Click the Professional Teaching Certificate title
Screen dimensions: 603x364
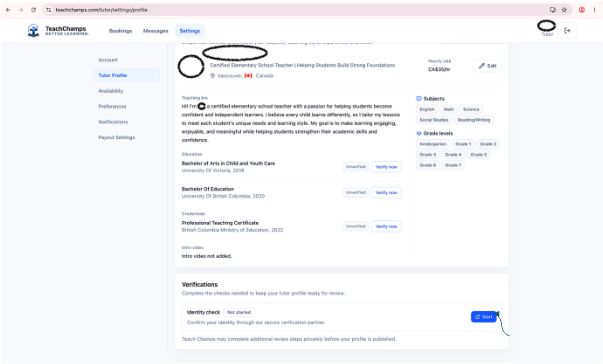coord(220,223)
